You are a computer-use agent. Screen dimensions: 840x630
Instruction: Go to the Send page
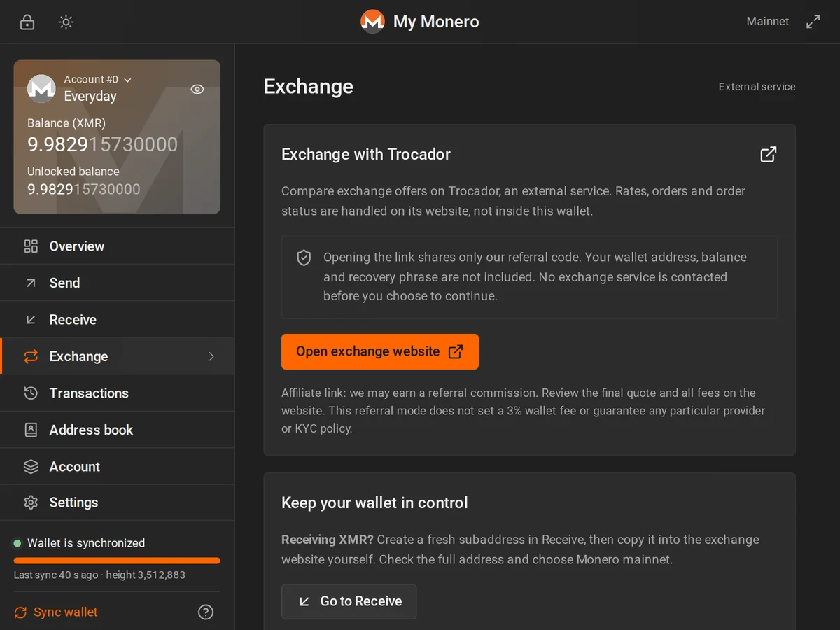(118, 283)
